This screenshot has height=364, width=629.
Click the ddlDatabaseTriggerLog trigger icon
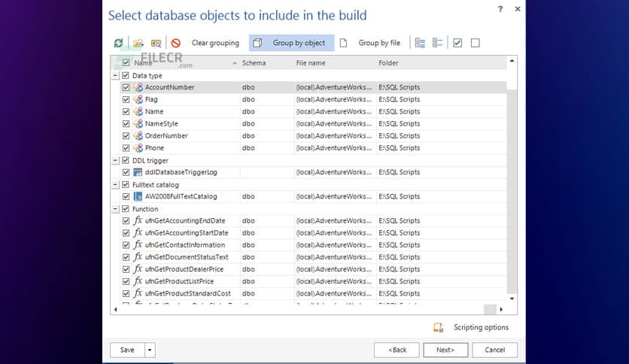(138, 172)
